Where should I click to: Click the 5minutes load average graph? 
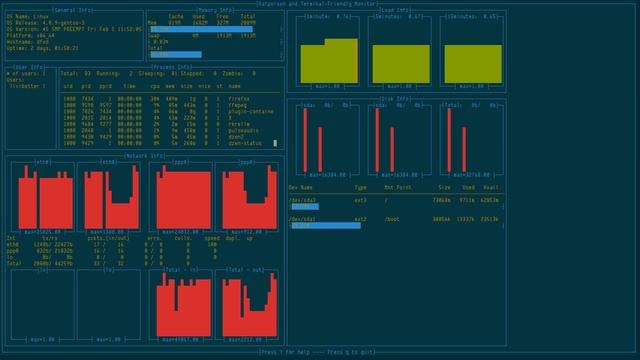400,51
